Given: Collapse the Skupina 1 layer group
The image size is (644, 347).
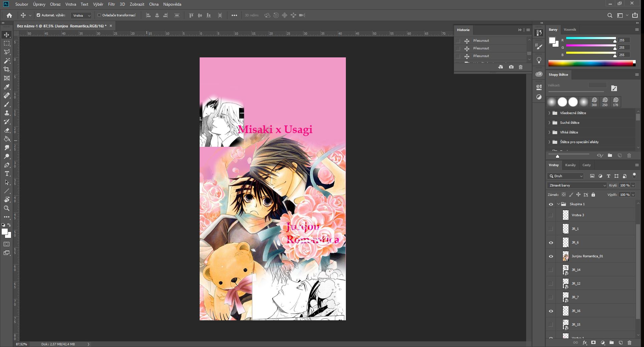Looking at the screenshot, I should click(x=559, y=204).
